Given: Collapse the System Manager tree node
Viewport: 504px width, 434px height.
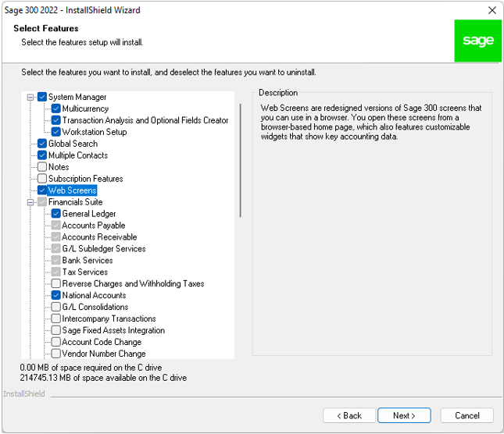Looking at the screenshot, I should [31, 98].
